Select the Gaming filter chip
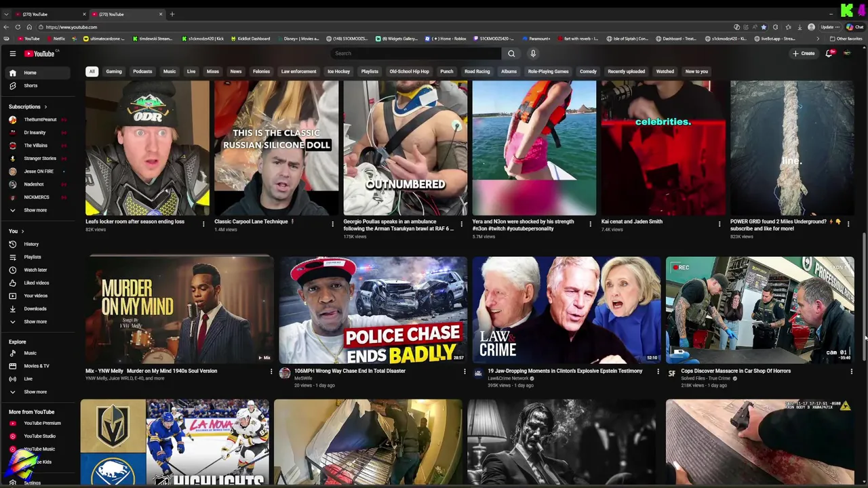 [114, 71]
